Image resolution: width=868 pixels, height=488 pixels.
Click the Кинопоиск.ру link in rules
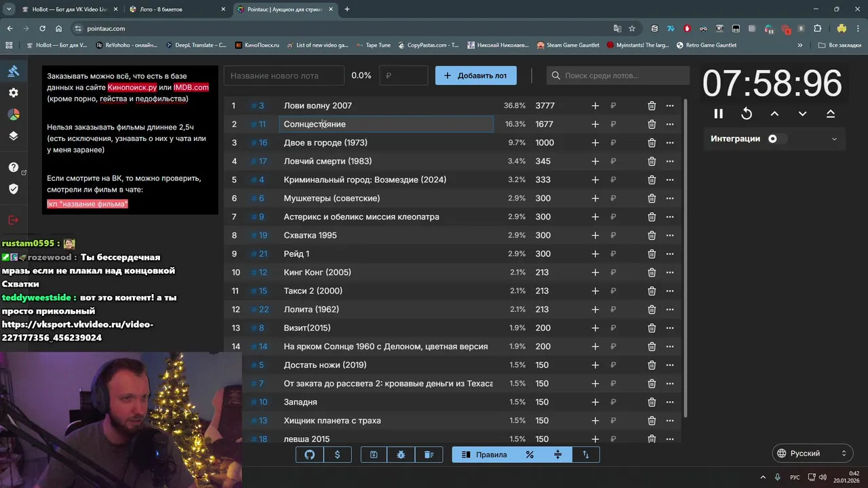coord(132,87)
